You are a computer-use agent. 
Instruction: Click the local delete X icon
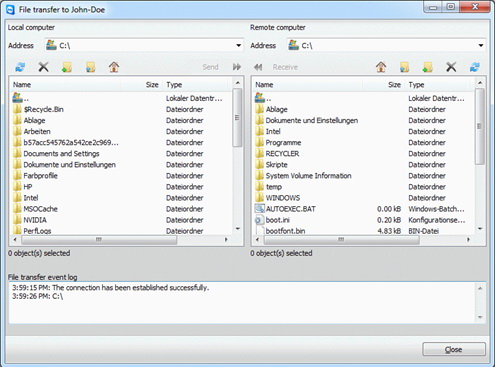click(43, 67)
